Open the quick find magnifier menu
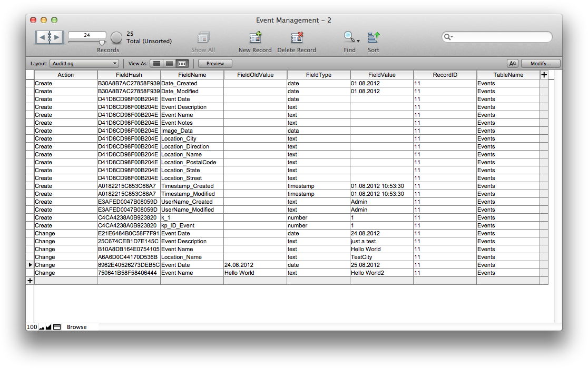 (x=448, y=37)
